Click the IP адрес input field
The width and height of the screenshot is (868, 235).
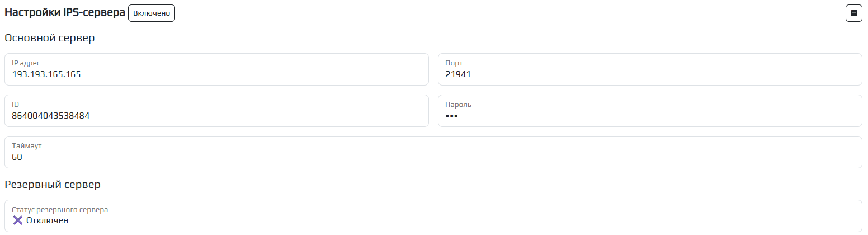click(x=216, y=69)
